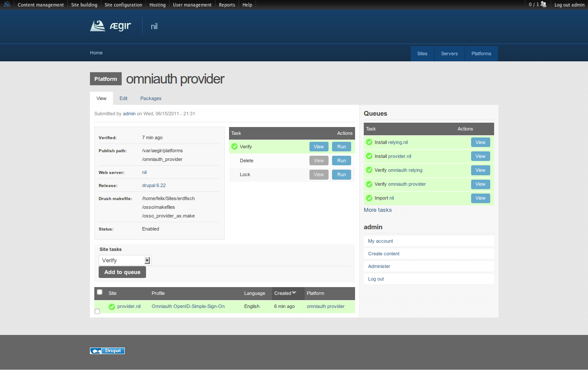Click the status icon for Import nil task
The width and height of the screenshot is (588, 378).
pos(369,198)
